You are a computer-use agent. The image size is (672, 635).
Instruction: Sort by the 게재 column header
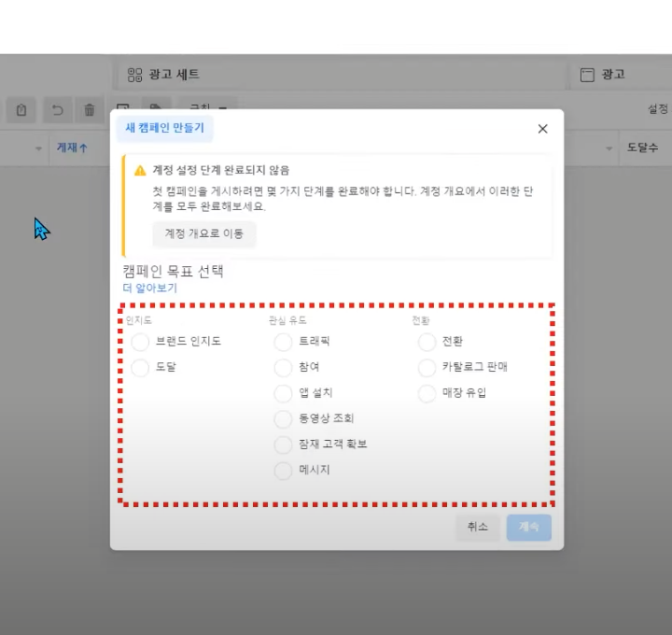[72, 148]
